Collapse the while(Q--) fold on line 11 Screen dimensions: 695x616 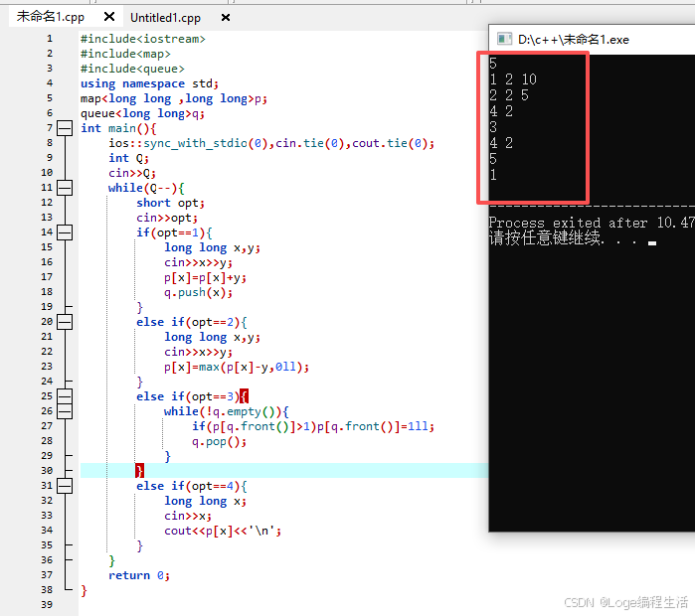(65, 188)
